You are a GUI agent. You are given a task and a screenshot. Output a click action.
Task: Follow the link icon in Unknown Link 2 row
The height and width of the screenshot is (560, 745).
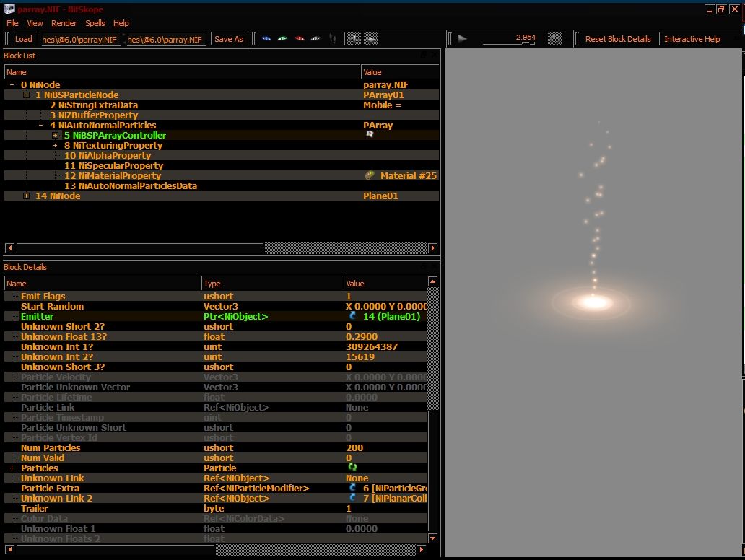[353, 498]
